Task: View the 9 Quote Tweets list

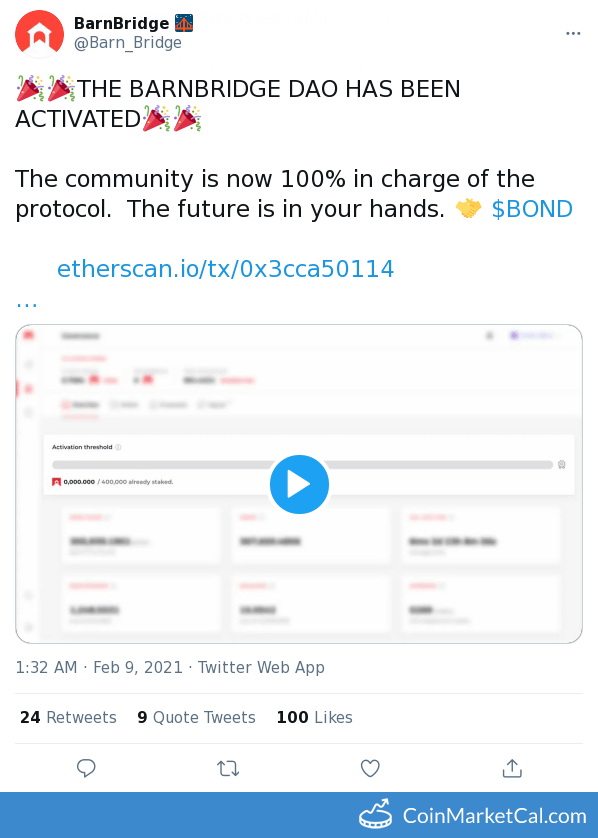Action: tap(196, 717)
